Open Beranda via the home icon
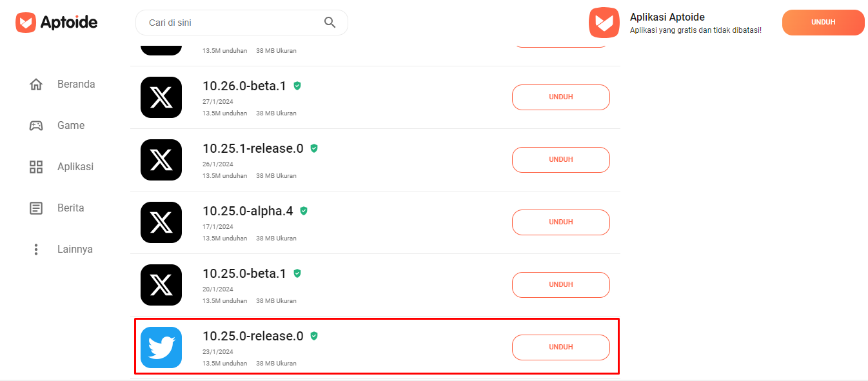This screenshot has height=381, width=868. [x=36, y=84]
